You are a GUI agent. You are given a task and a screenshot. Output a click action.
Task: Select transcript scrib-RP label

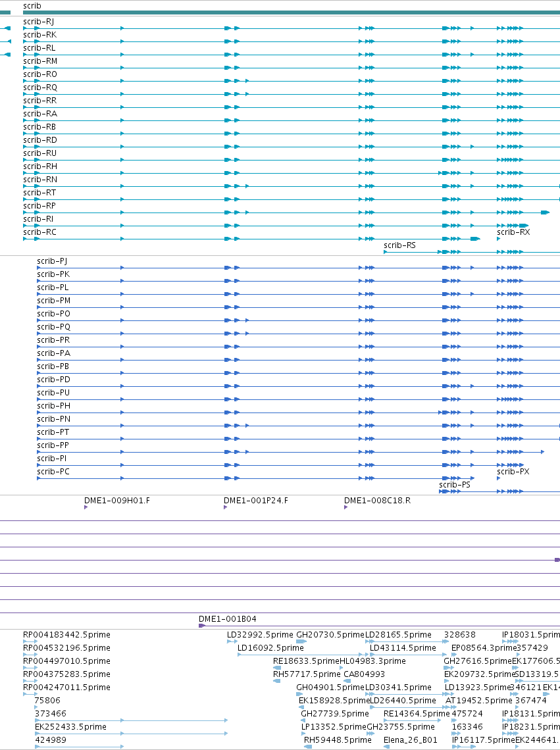pyautogui.click(x=39, y=206)
